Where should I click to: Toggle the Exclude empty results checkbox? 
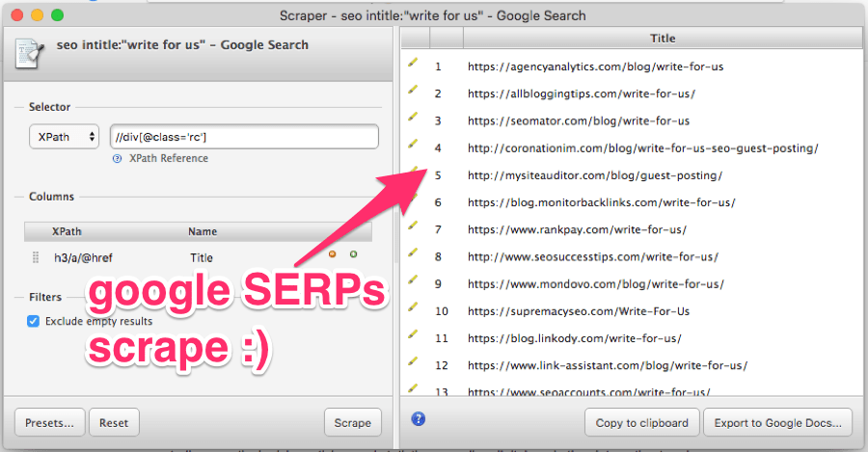tap(34, 321)
